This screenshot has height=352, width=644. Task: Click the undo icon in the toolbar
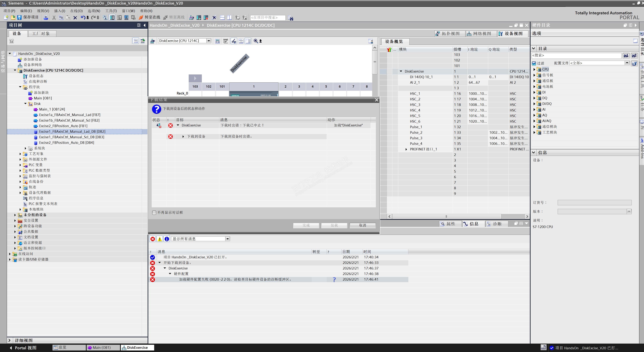click(x=83, y=18)
